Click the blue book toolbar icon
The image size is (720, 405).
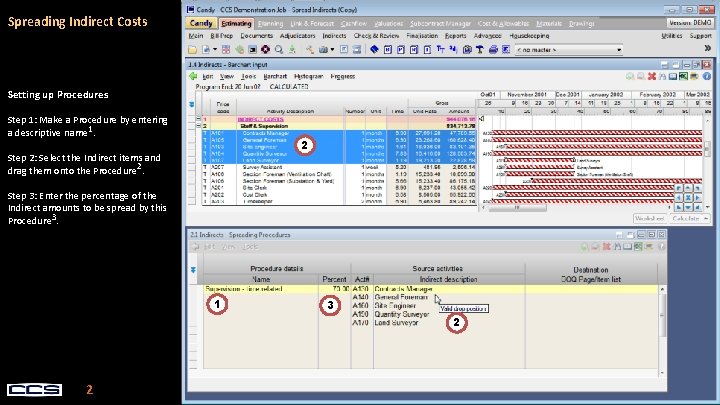click(374, 50)
